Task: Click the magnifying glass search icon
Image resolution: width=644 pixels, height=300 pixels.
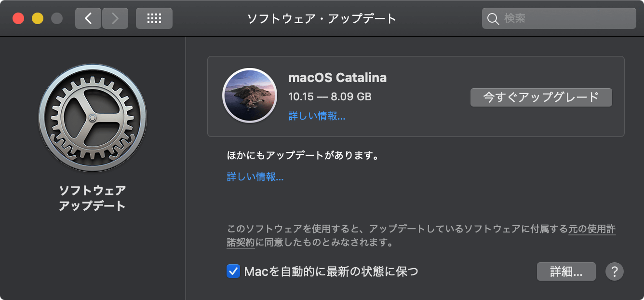Action: (493, 19)
